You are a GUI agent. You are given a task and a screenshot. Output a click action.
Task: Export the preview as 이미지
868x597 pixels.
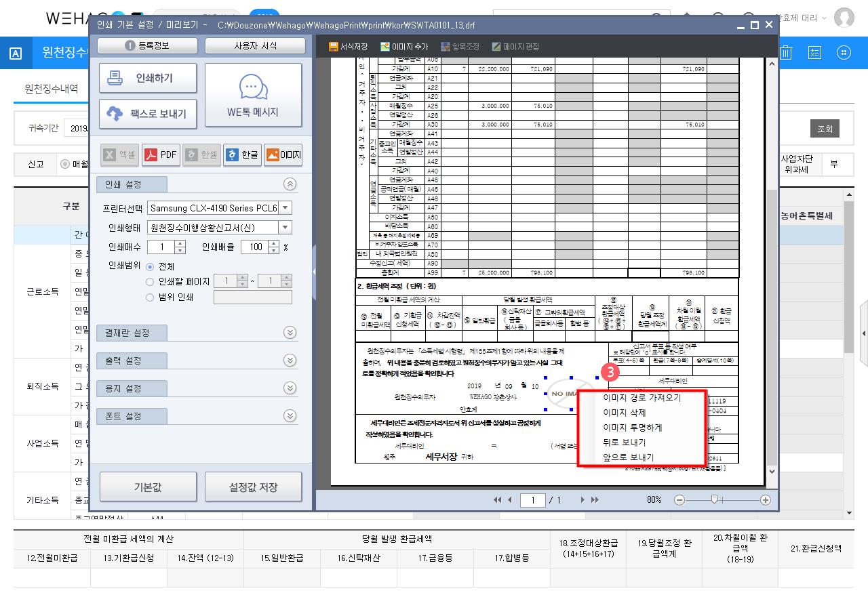coord(283,155)
